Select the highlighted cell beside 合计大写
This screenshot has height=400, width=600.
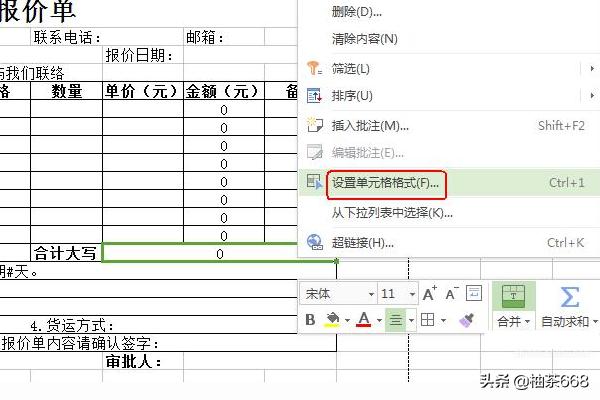click(x=219, y=254)
